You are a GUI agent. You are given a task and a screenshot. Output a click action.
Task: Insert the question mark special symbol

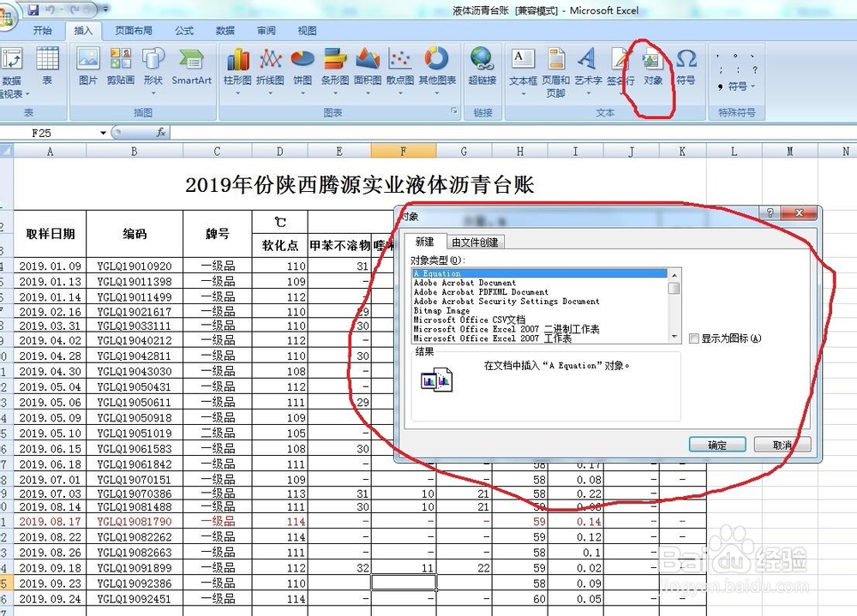click(755, 70)
